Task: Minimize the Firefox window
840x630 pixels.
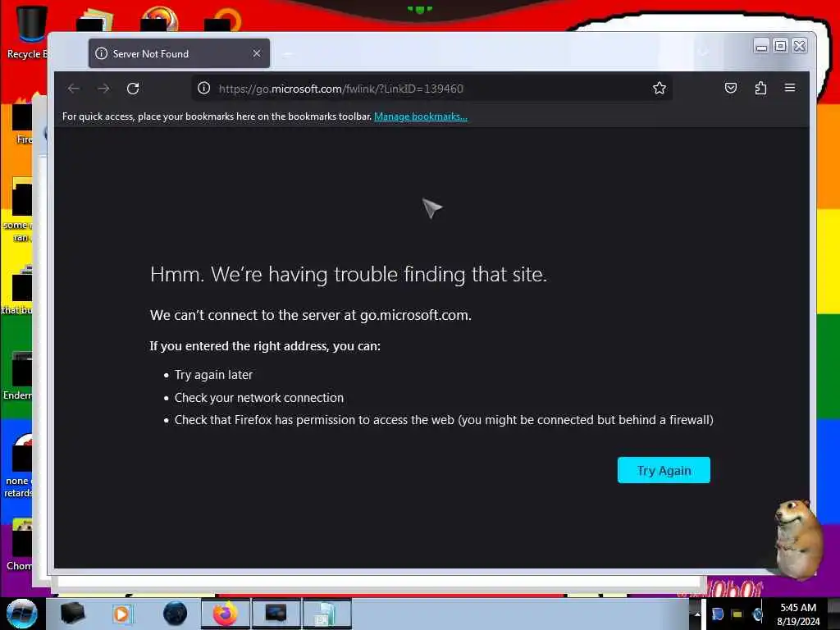Action: (761, 47)
